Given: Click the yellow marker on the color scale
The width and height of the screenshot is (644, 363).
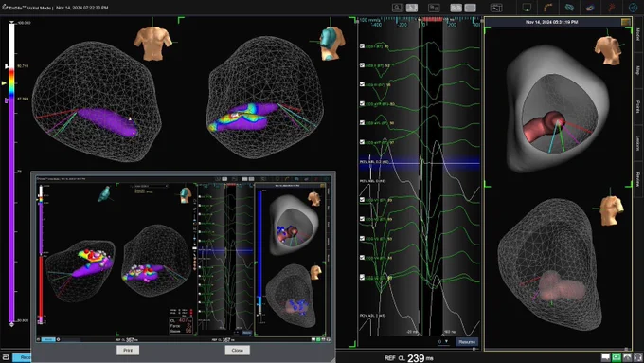Looking at the screenshot, I should [4, 83].
